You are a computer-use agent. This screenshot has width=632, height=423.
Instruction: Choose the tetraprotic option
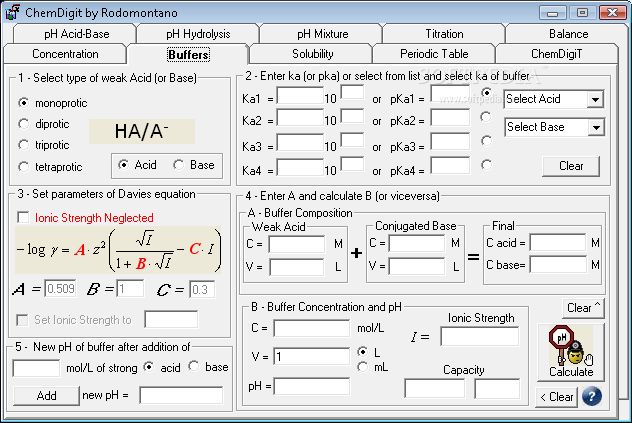point(24,167)
